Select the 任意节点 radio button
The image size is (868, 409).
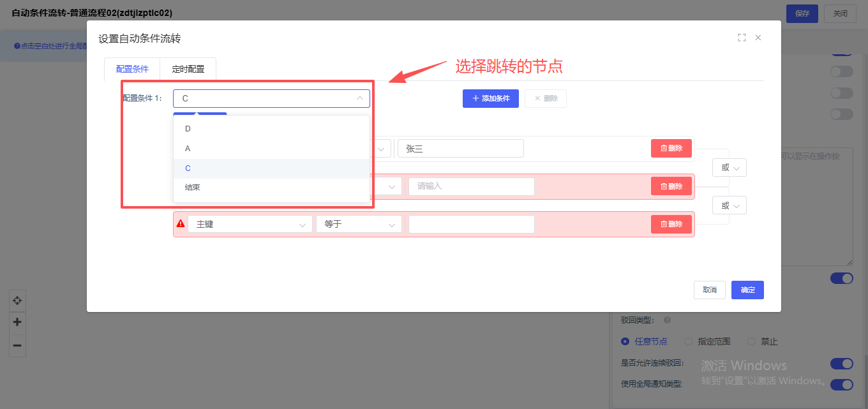[625, 341]
